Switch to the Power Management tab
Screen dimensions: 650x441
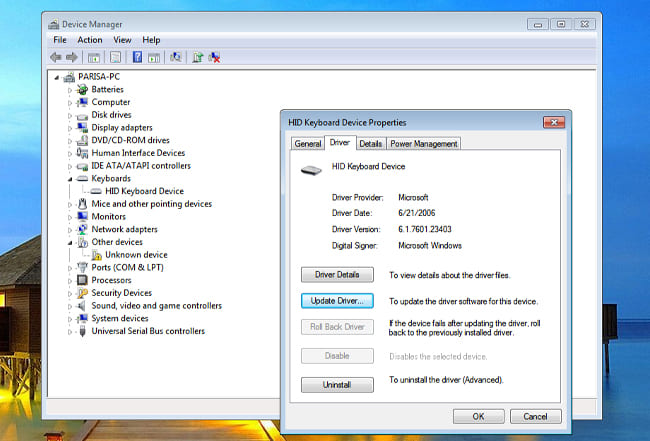coord(423,144)
